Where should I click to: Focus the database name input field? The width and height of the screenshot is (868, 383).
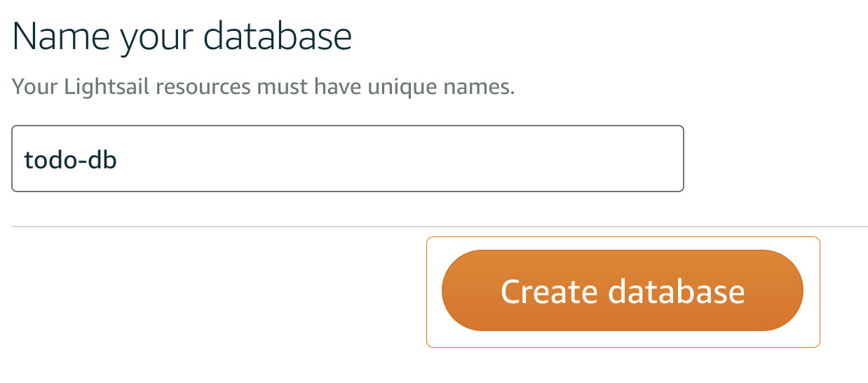pyautogui.click(x=347, y=159)
